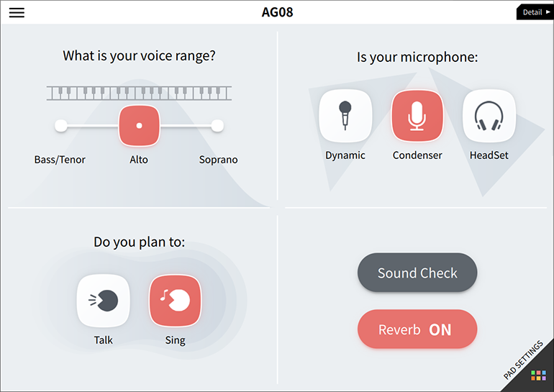The image size is (554, 392).
Task: Click the piano keyboard graphic
Action: pos(139,93)
